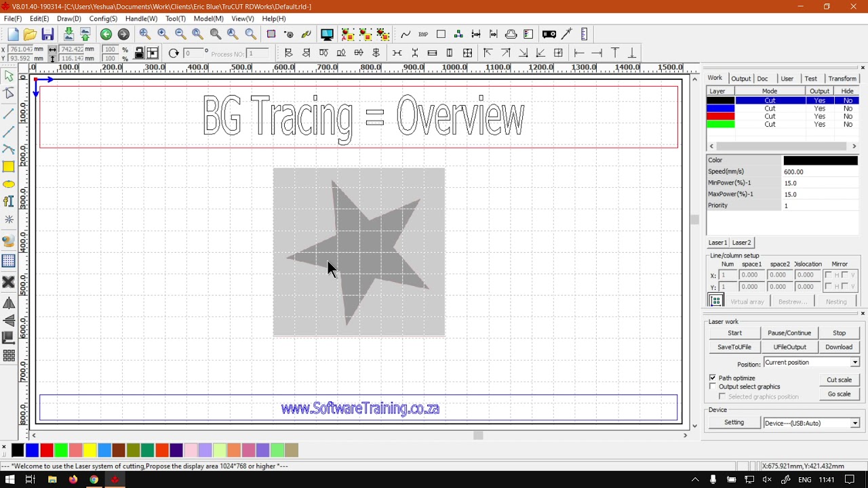Open a file with the folder icon

(x=30, y=35)
